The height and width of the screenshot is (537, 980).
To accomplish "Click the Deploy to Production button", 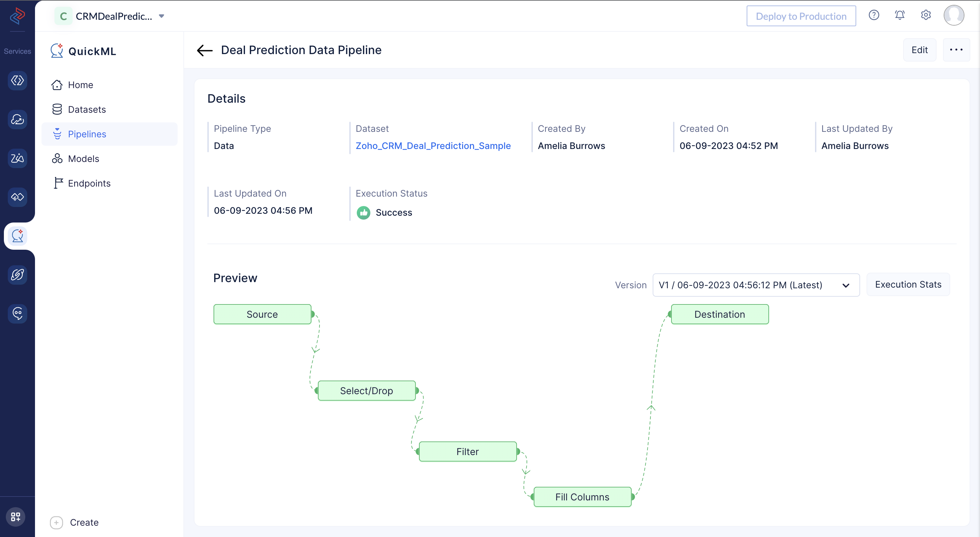I will tap(801, 17).
